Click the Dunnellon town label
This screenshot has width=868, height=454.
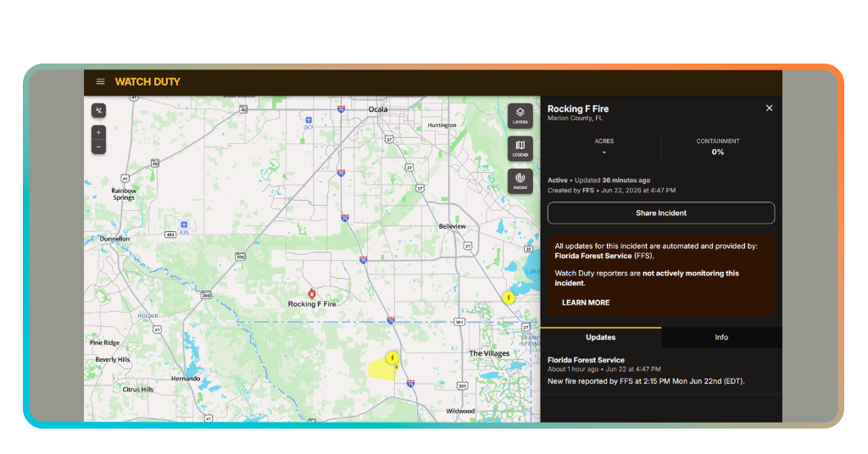click(x=114, y=239)
